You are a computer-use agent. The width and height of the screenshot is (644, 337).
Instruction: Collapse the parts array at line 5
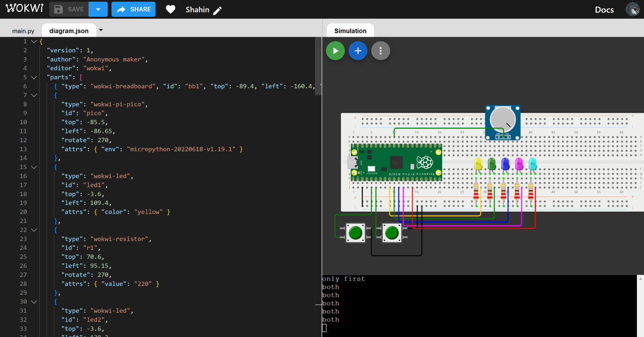[34, 77]
